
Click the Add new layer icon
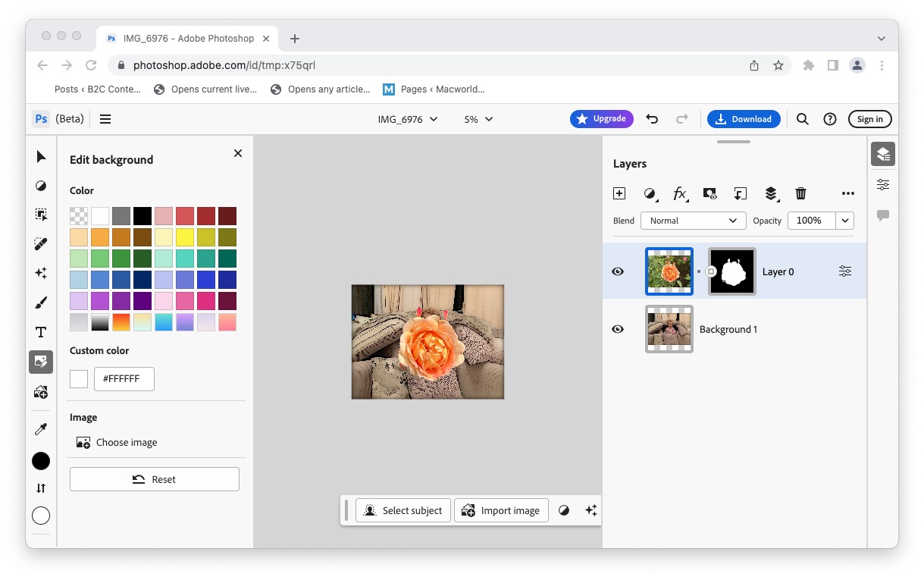coord(619,193)
